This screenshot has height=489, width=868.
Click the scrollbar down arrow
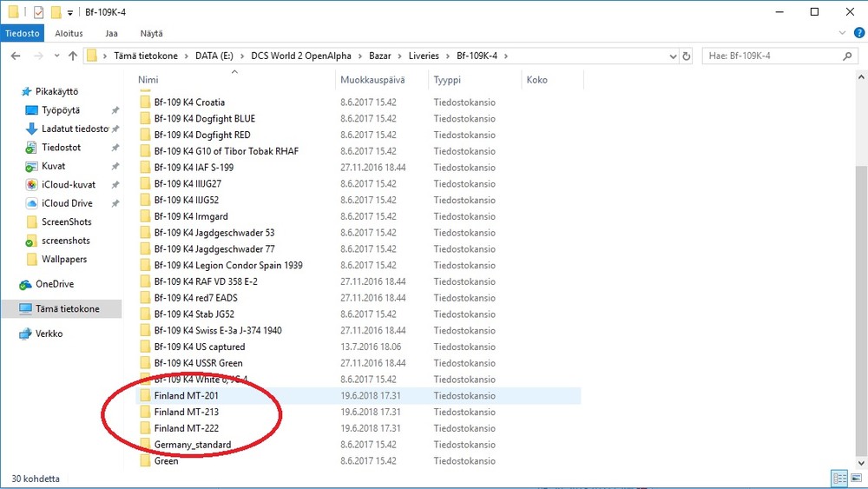tap(861, 463)
